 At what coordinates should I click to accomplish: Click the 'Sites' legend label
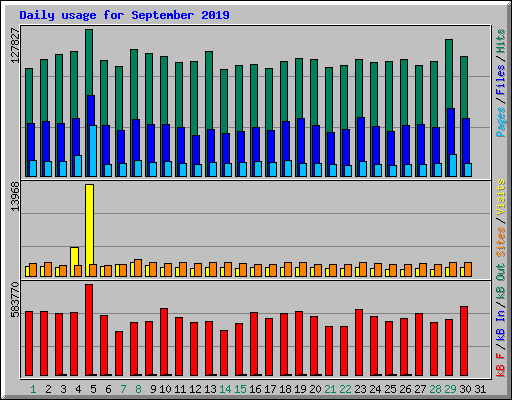coord(501,241)
